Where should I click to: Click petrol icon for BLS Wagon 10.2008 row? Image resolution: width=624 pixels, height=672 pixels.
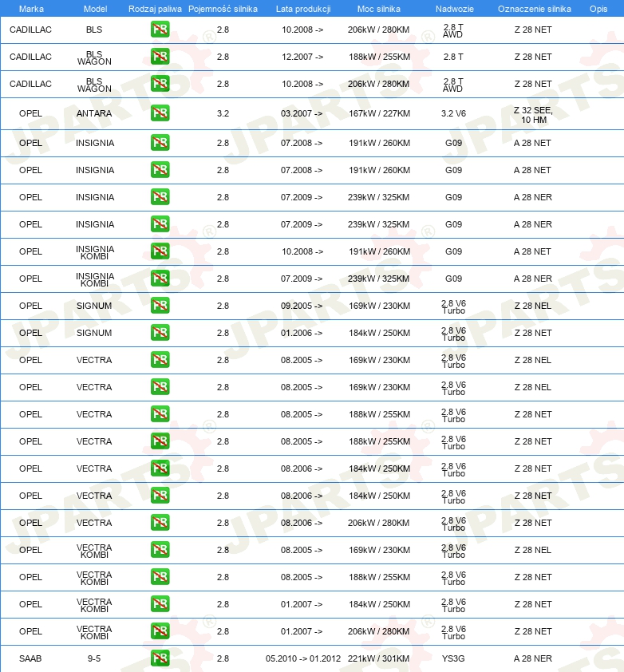(x=160, y=84)
